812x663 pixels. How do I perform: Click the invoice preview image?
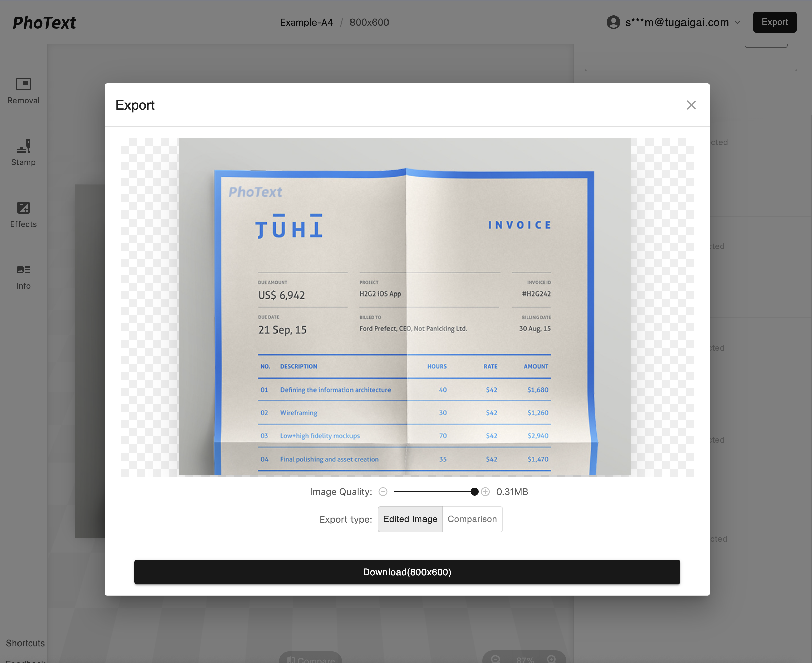coord(405,306)
